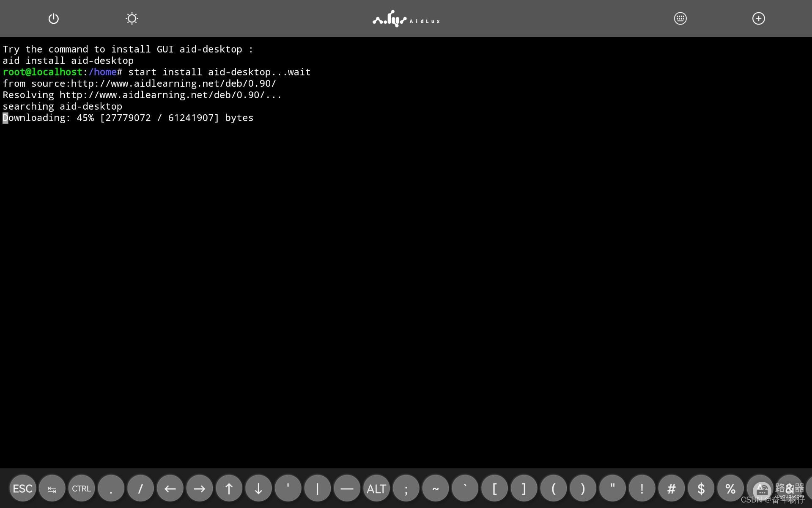The image size is (812, 508).
Task: Tap the left arrow key
Action: 170,489
